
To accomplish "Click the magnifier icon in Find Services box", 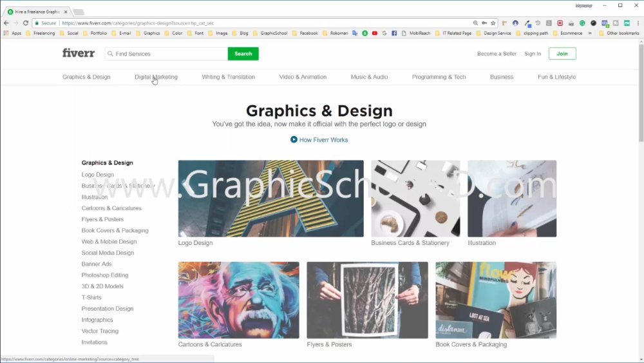I will tap(110, 54).
